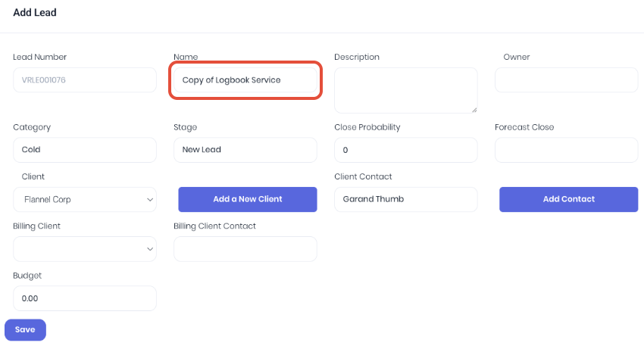Open the Stage field showing New Lead
Viewport: 644px width, 349px height.
245,150
